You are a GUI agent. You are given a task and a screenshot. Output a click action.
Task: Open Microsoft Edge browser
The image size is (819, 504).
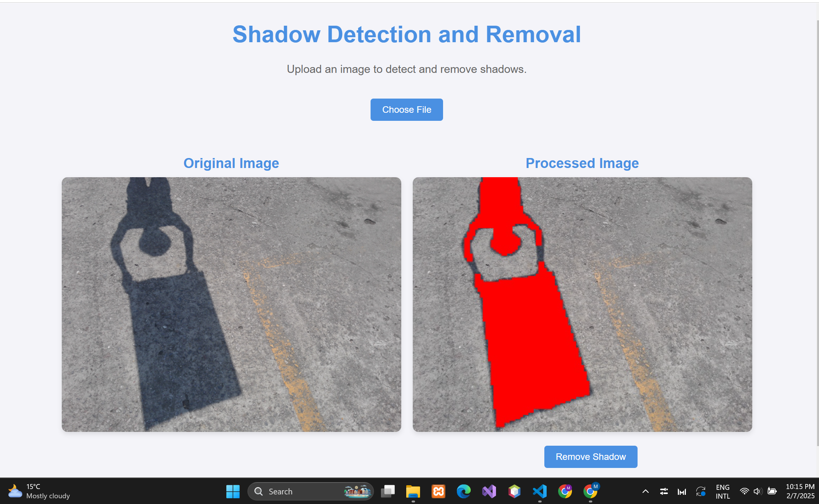point(464,491)
